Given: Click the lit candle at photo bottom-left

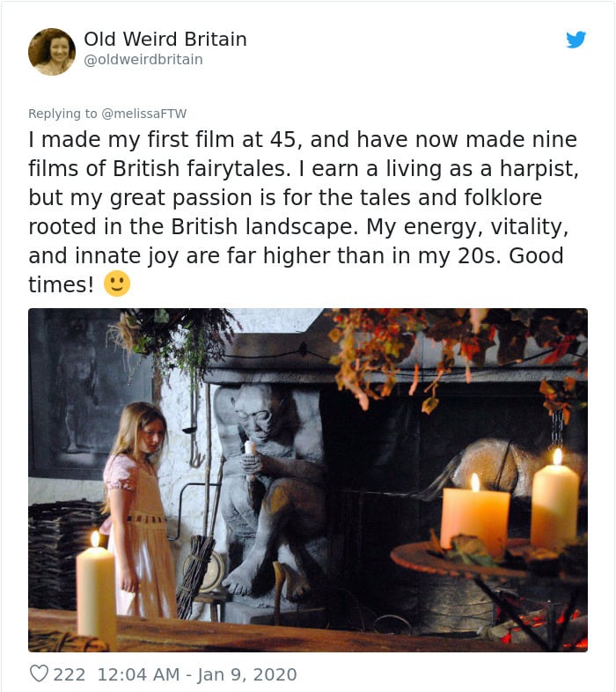Looking at the screenshot, I should pos(96,592).
